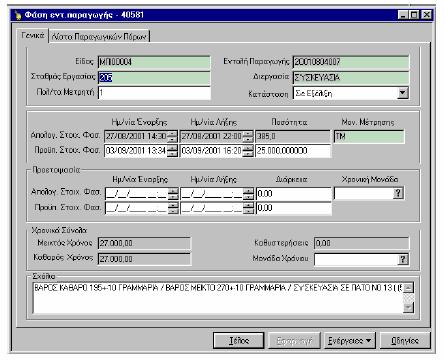445x360 pixels.
Task: Click the Μονάδα Χρόνου input field
Action: (x=356, y=259)
